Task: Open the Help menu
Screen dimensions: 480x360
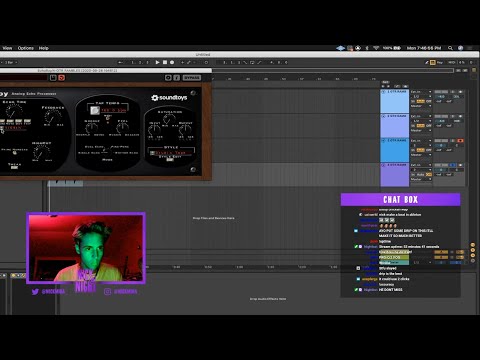Action: 44,48
